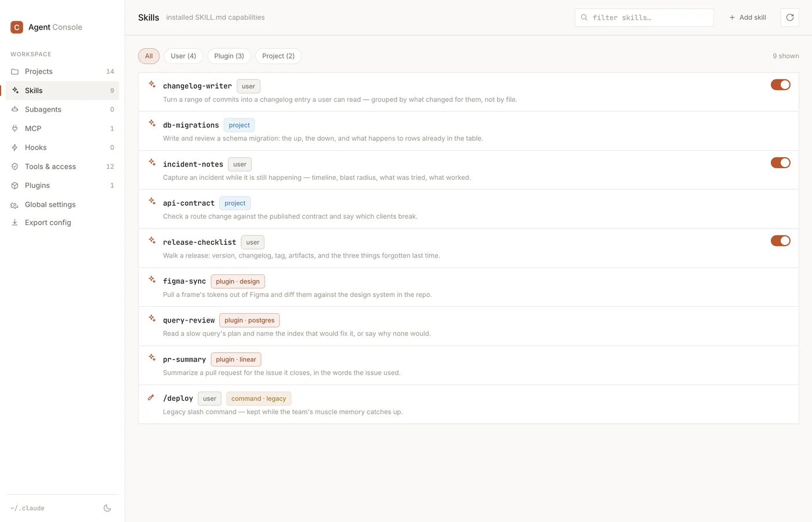Open Subagents in the sidebar
Image resolution: width=812 pixels, height=522 pixels.
(x=63, y=110)
